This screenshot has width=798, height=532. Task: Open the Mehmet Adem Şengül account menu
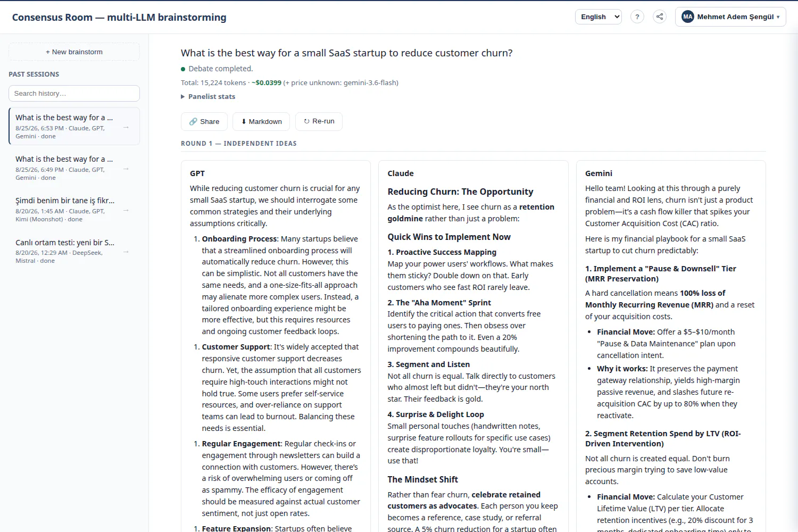tap(730, 16)
